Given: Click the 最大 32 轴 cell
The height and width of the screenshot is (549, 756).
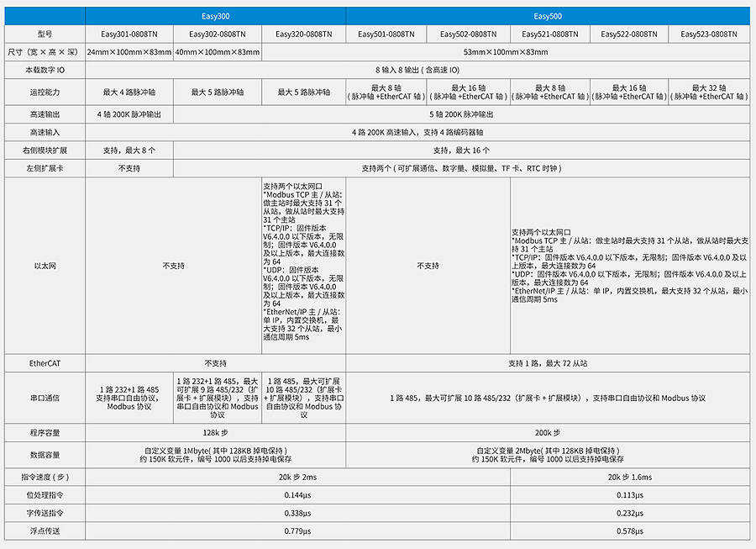Looking at the screenshot, I should pos(709,92).
